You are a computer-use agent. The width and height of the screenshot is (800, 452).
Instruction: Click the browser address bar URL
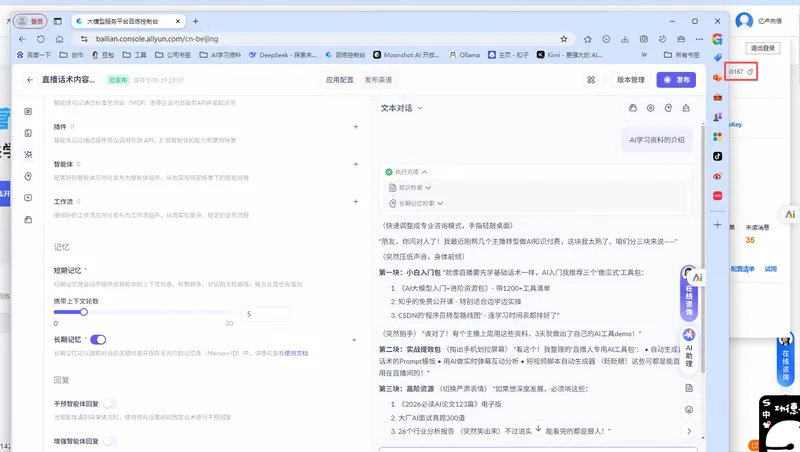pos(157,39)
